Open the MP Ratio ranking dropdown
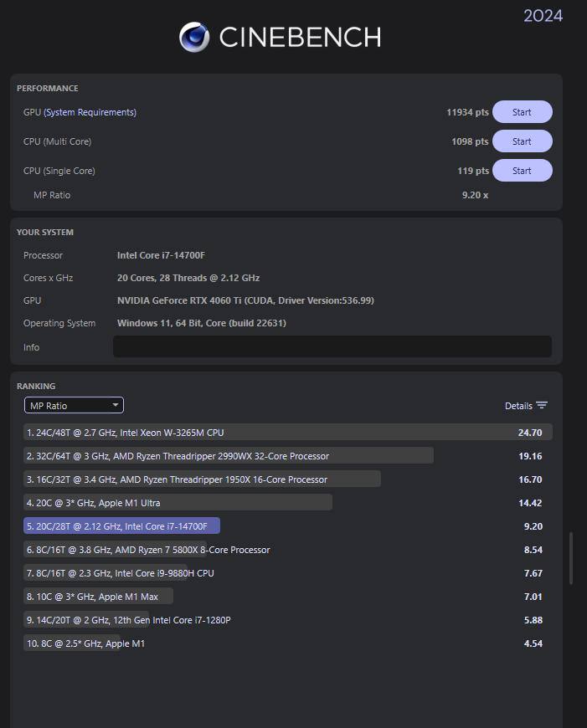 pyautogui.click(x=73, y=405)
